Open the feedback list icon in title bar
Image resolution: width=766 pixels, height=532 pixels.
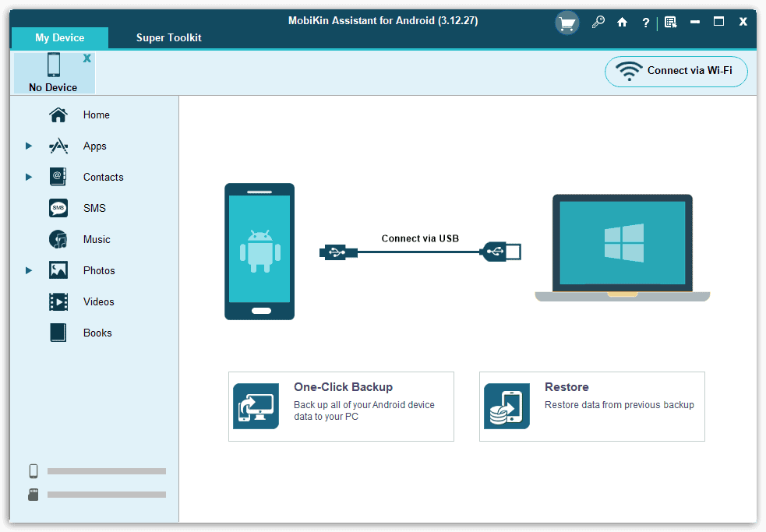(671, 22)
